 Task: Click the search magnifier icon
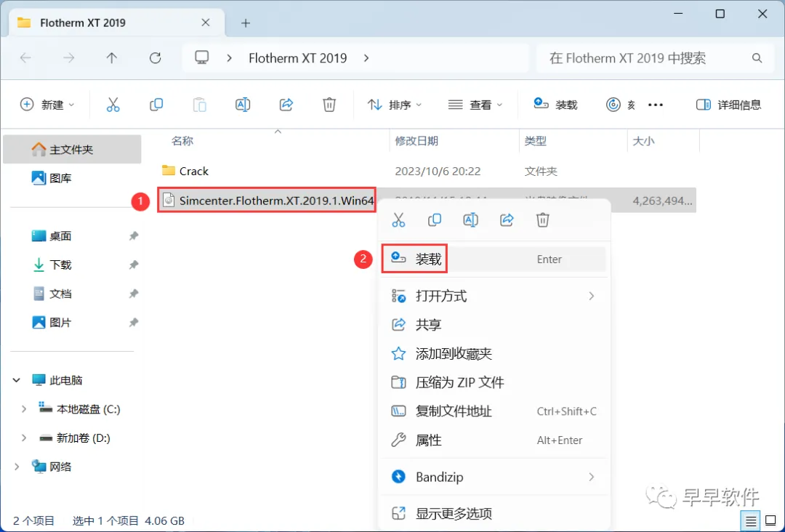[x=757, y=58]
